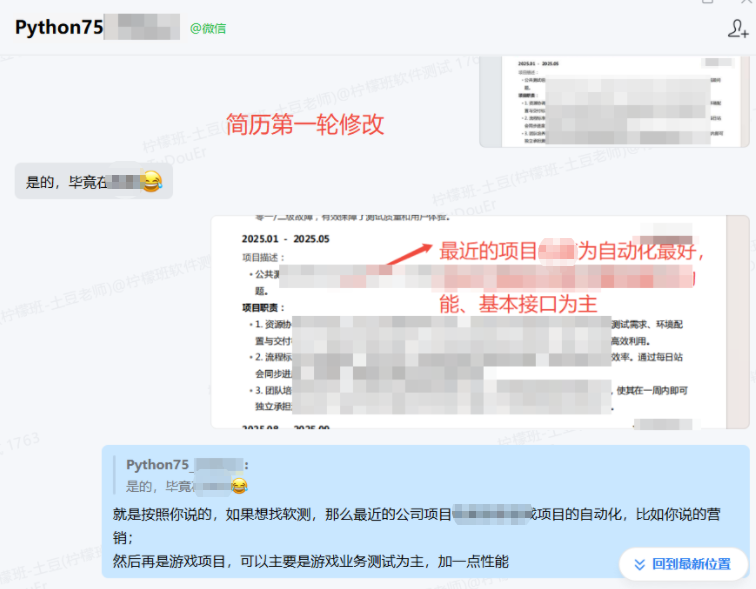Click the laughing emoji in received message
Image resolution: width=756 pixels, height=589 pixels.
[x=151, y=182]
